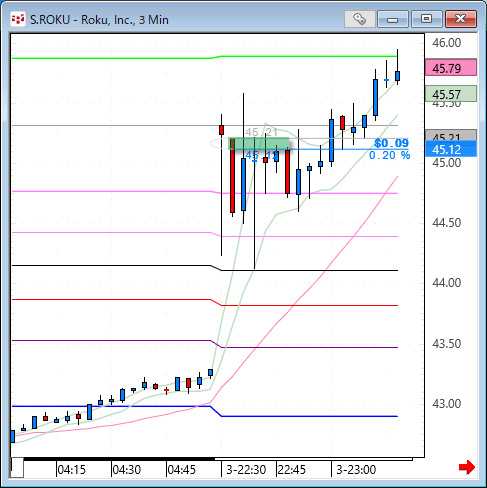Click the red scroll-right arrow
The width and height of the screenshot is (487, 488).
point(467,467)
